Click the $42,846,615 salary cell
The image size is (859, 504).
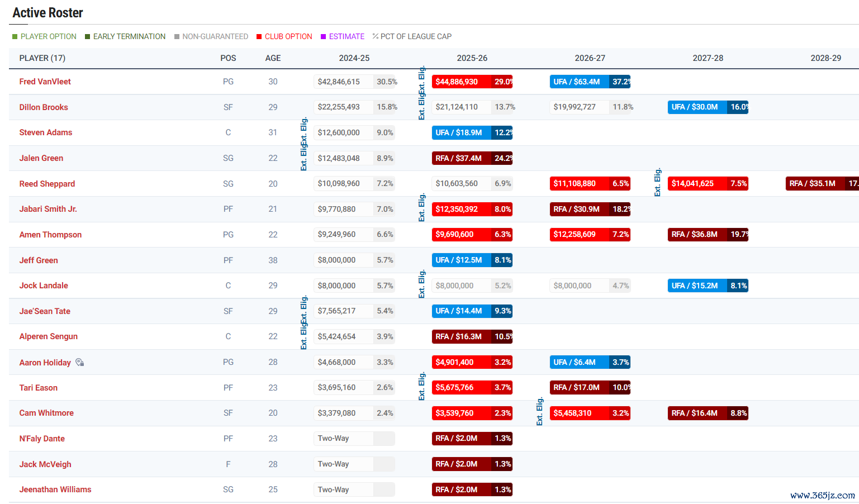(x=354, y=82)
